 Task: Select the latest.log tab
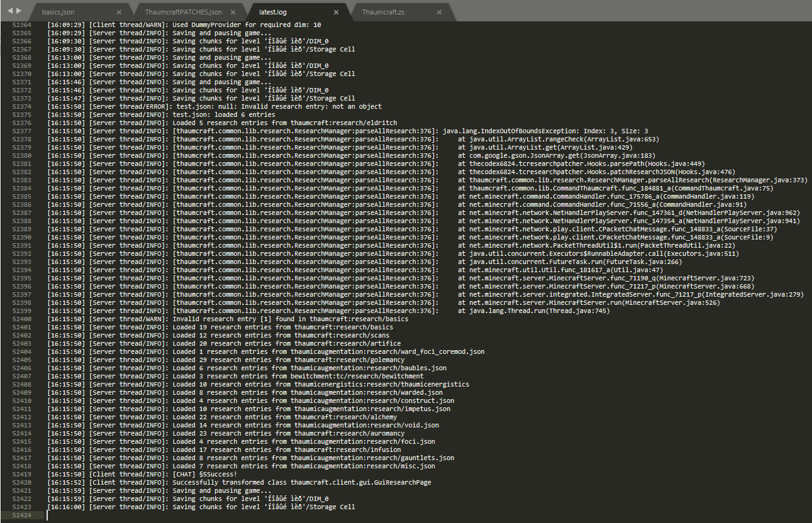273,12
